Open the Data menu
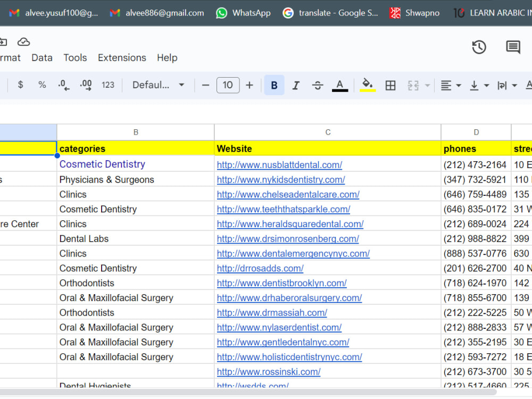 [41, 57]
